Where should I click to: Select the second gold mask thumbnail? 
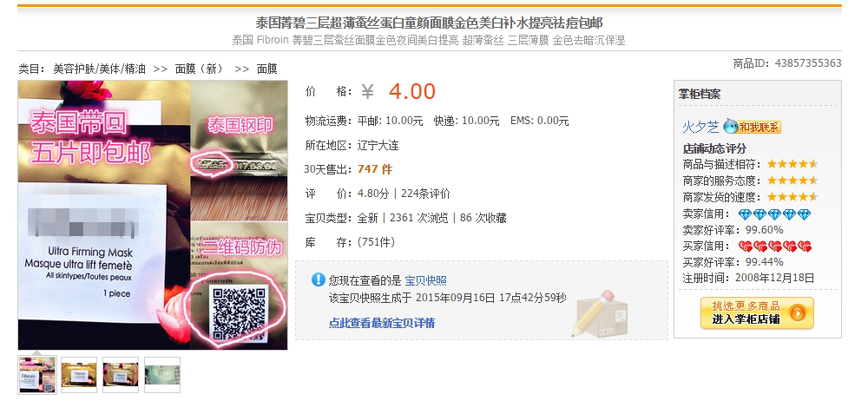pos(79,375)
